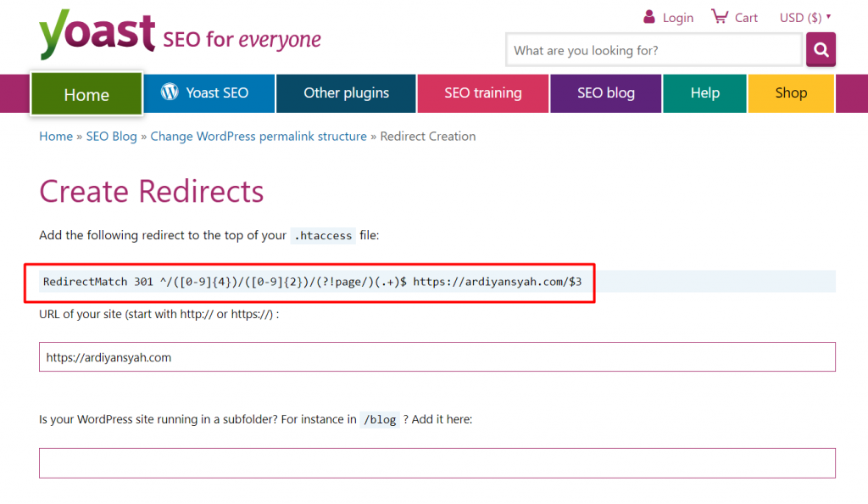This screenshot has height=504, width=868.
Task: Click 'SEO for everyone' tagline
Action: (242, 40)
